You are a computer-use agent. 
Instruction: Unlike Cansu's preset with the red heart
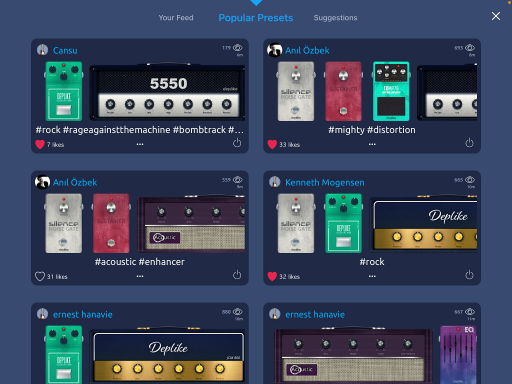pos(40,144)
